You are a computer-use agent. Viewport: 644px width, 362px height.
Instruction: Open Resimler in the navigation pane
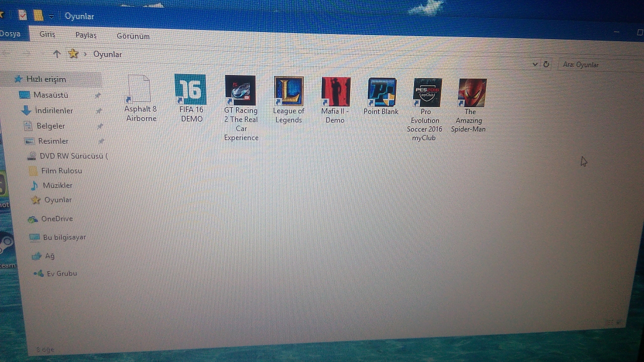(x=46, y=141)
